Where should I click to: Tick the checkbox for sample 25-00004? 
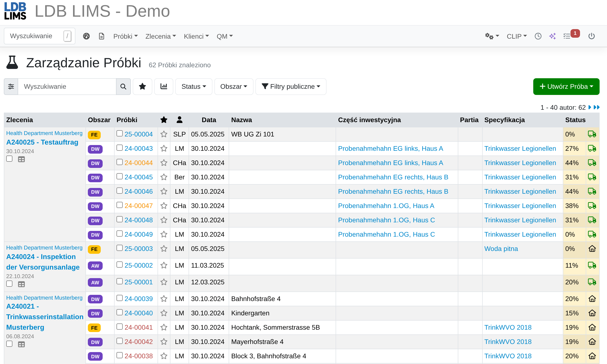120,133
